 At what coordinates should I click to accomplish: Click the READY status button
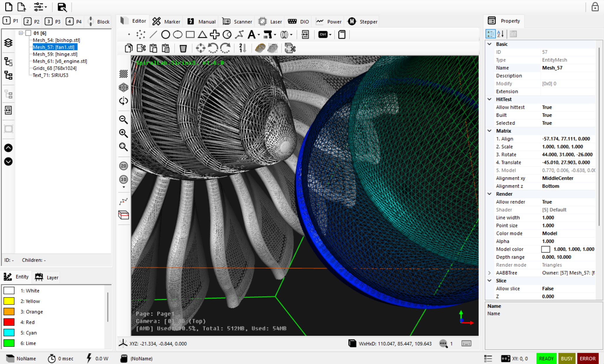pyautogui.click(x=546, y=358)
